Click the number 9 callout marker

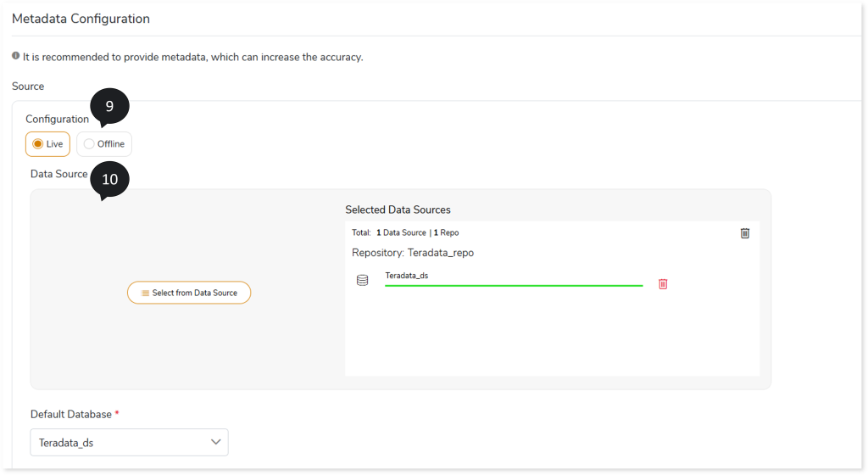[109, 106]
